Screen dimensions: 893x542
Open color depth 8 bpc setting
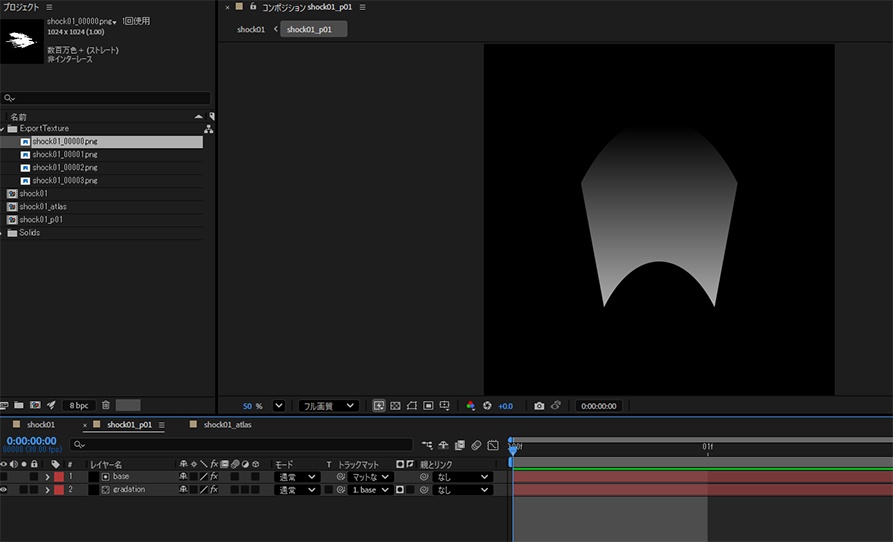(79, 405)
